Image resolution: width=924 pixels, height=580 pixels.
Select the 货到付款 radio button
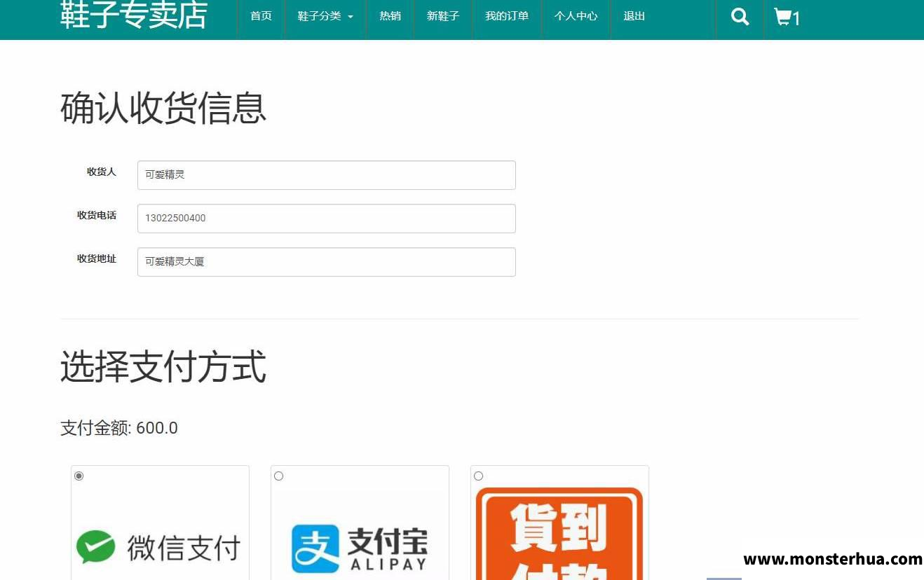coord(479,476)
